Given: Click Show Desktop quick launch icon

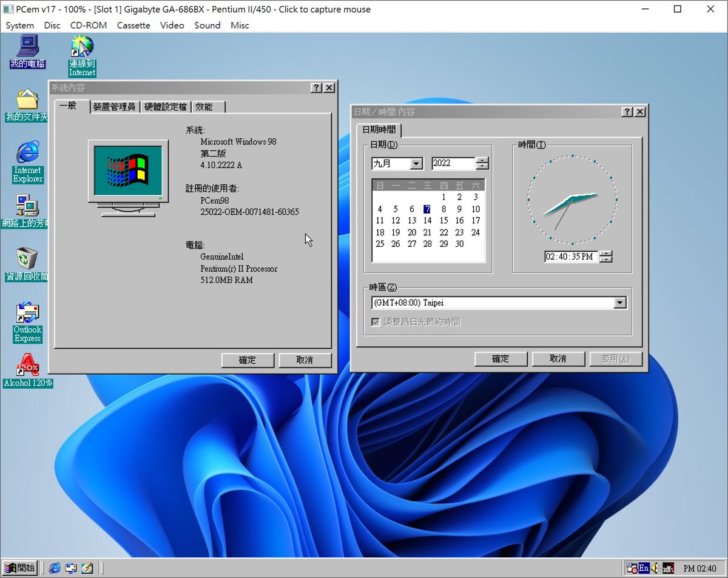Looking at the screenshot, I should 87,568.
